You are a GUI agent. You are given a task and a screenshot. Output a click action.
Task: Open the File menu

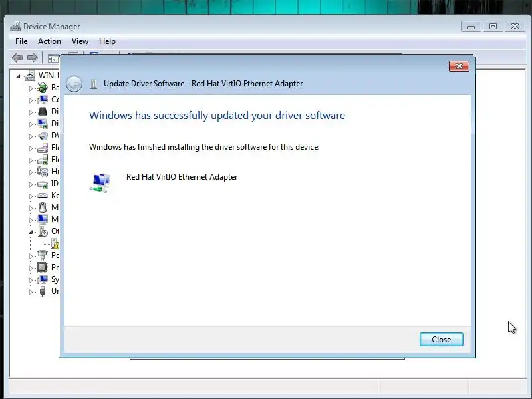click(21, 41)
